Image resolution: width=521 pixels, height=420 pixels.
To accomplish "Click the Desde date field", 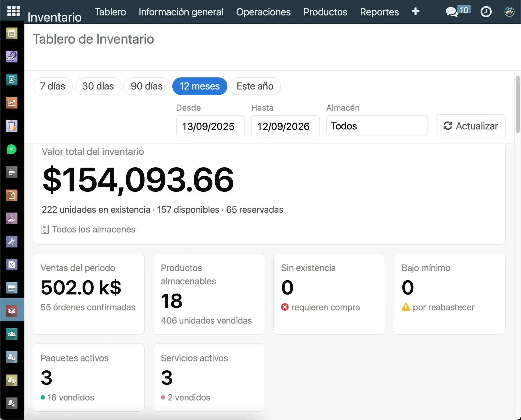I will [x=210, y=126].
